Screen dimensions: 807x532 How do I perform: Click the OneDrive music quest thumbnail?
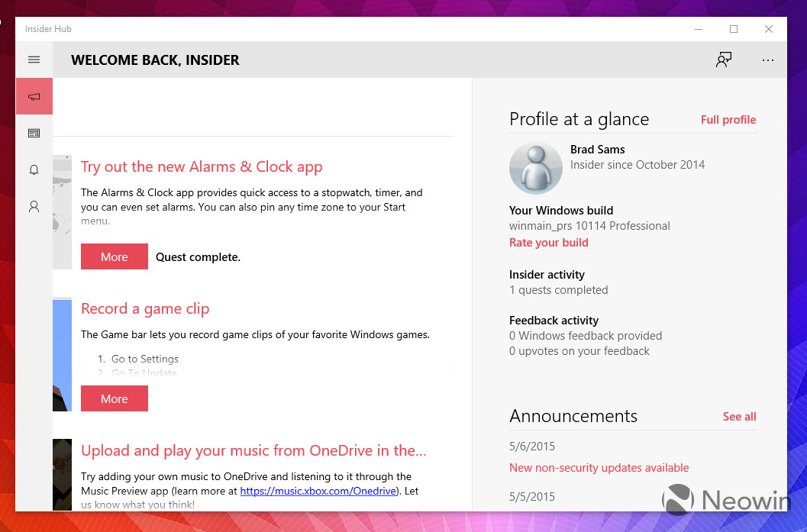tap(62, 475)
